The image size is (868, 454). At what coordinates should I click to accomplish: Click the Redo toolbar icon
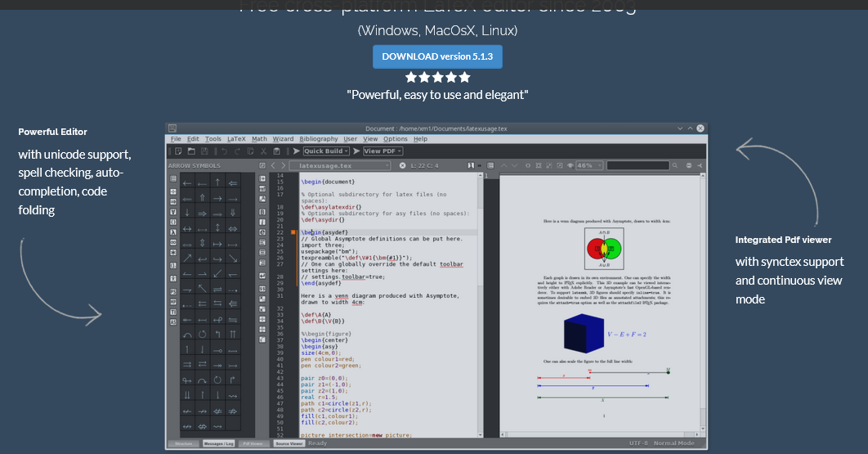237,151
